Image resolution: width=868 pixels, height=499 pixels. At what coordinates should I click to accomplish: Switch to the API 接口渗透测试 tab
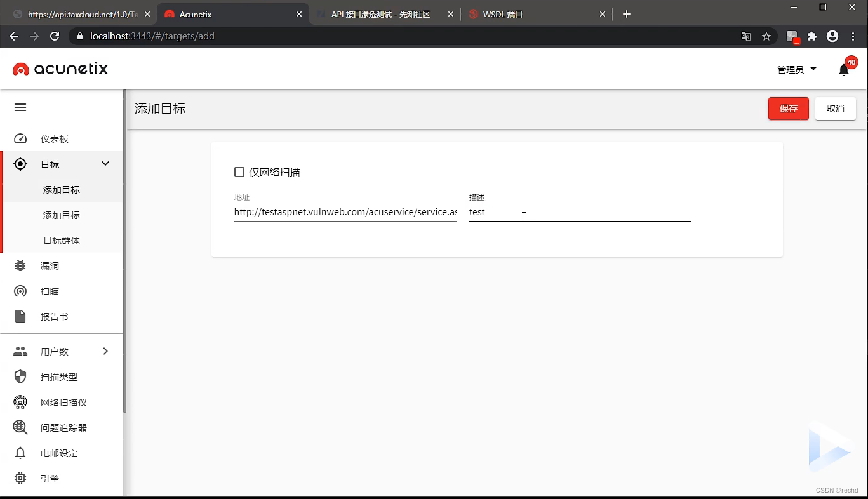tap(384, 14)
